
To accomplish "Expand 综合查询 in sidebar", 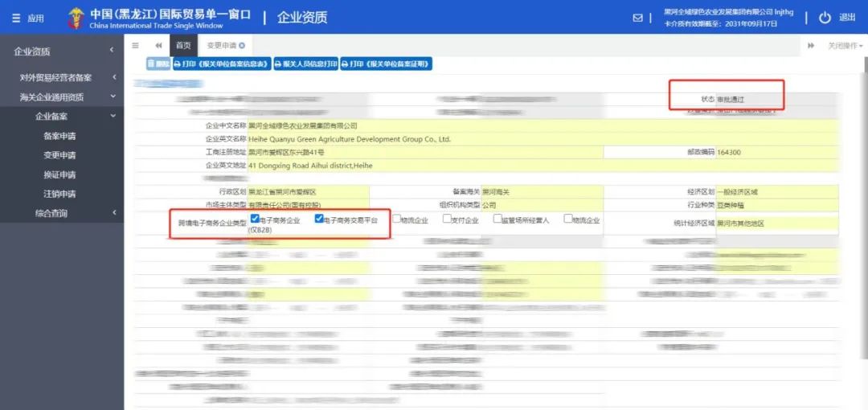I will tap(62, 213).
